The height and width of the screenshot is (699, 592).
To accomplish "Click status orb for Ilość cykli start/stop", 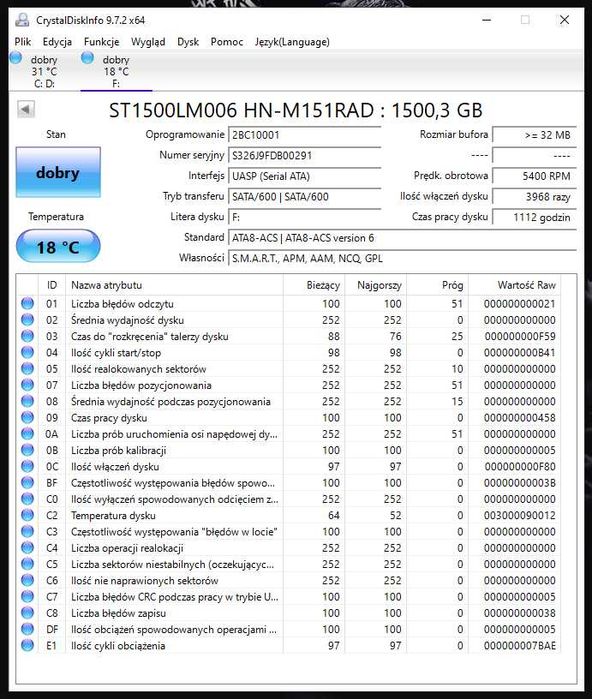I will [28, 352].
